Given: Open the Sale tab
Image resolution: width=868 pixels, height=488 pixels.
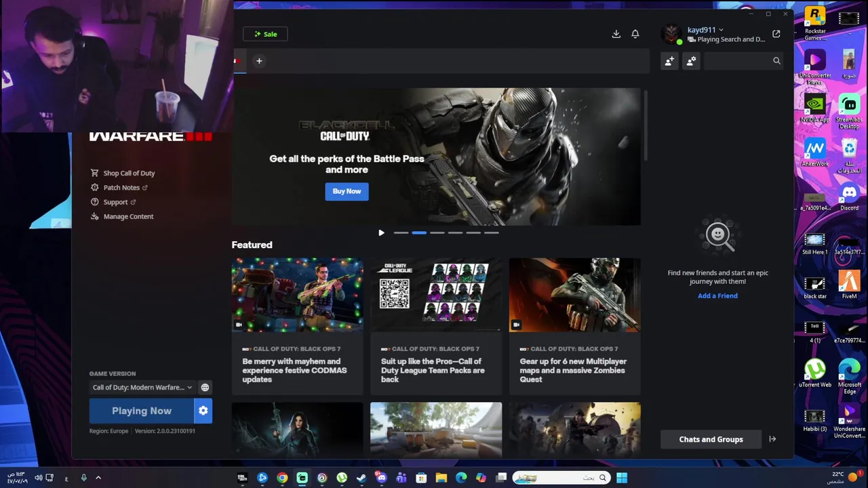Looking at the screenshot, I should click(x=266, y=34).
